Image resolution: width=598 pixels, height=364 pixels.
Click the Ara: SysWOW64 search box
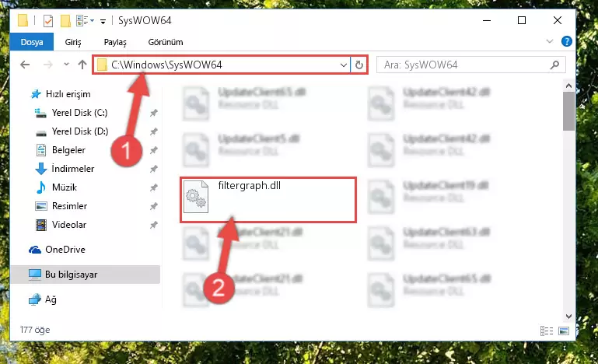click(470, 65)
